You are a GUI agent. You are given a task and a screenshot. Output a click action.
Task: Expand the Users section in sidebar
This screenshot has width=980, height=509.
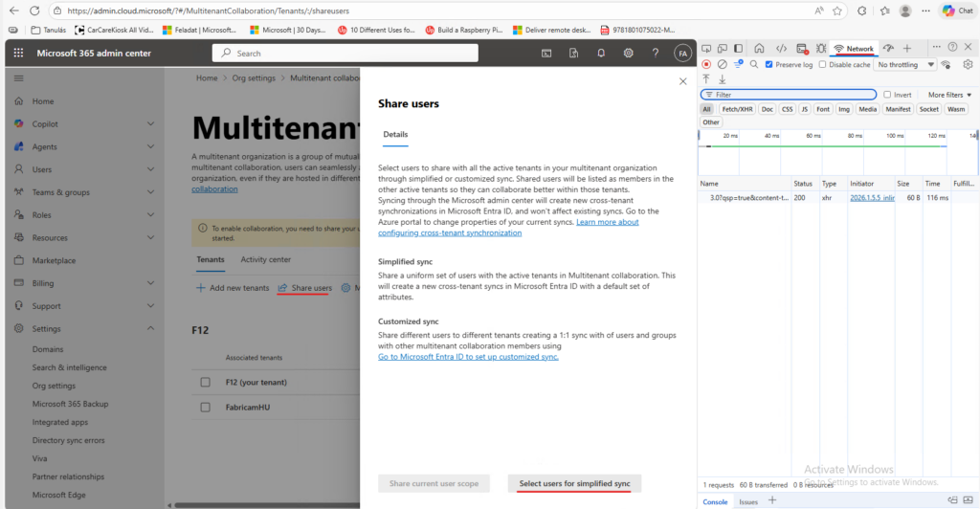pyautogui.click(x=150, y=169)
